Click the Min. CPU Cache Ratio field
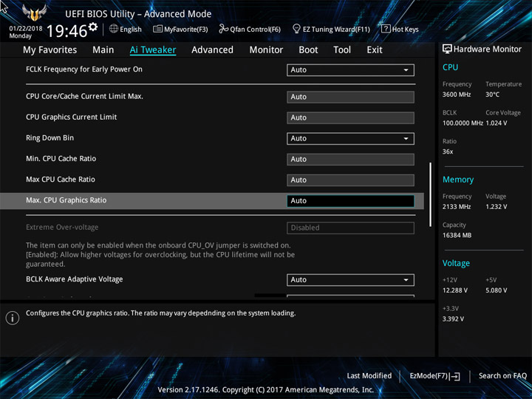Screen dimensions: 532x399 pyautogui.click(x=350, y=160)
